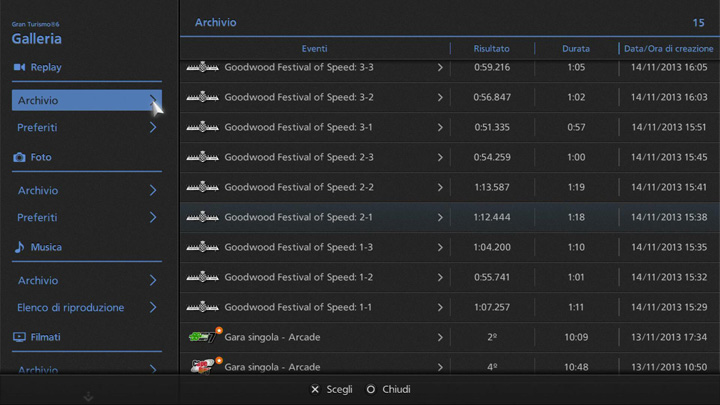Click the Foto camera icon
The width and height of the screenshot is (720, 405).
click(x=19, y=157)
